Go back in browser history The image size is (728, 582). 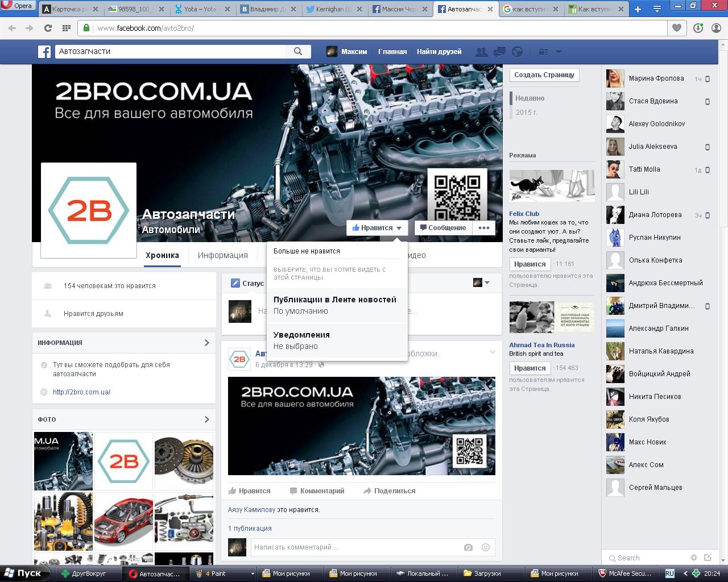tap(13, 28)
